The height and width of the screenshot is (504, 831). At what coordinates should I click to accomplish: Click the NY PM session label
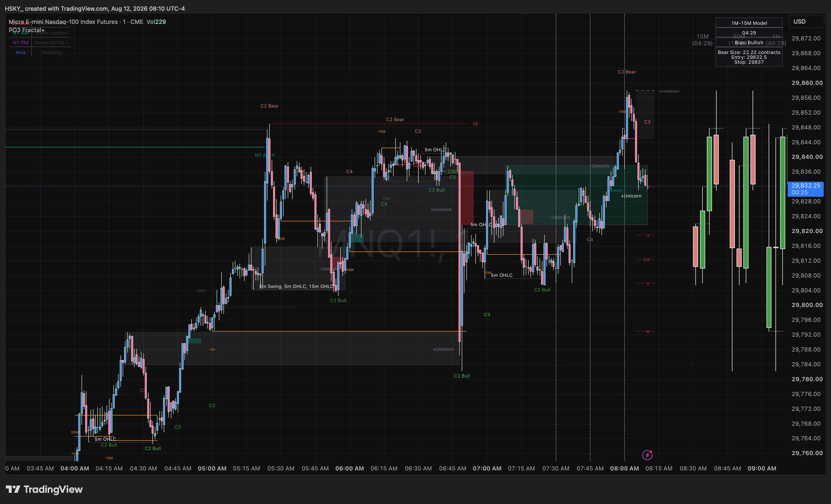click(21, 43)
